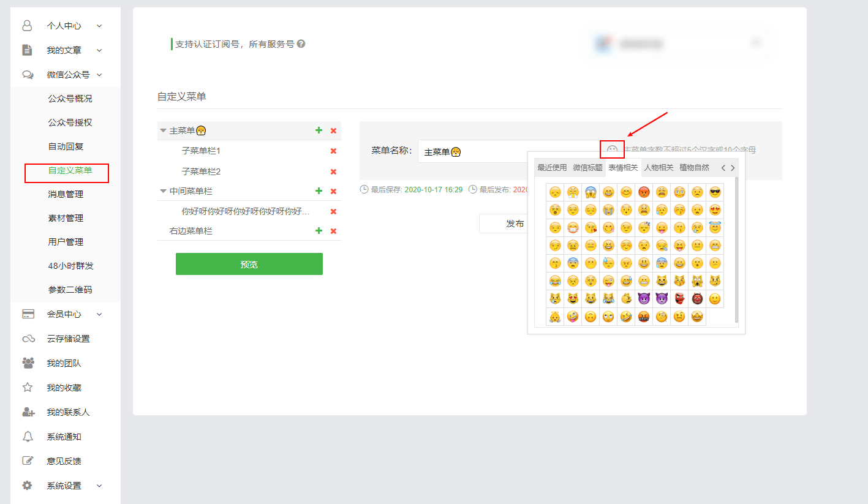
Task: Pick the rolling-eyes face emoji
Action: click(608, 316)
